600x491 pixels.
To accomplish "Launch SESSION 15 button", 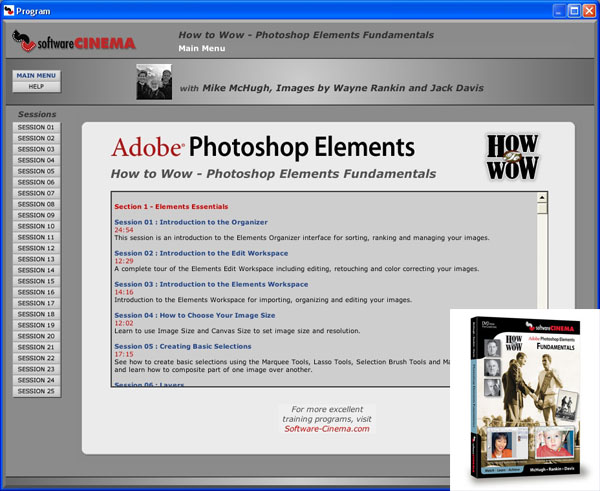I will (x=36, y=281).
